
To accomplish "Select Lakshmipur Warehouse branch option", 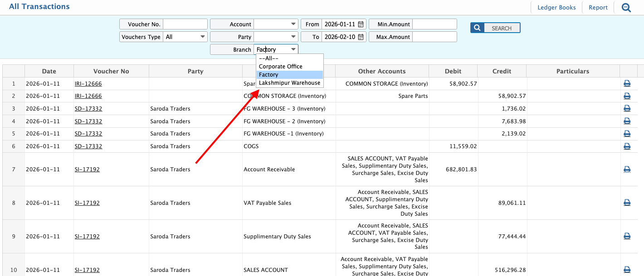I will point(290,83).
